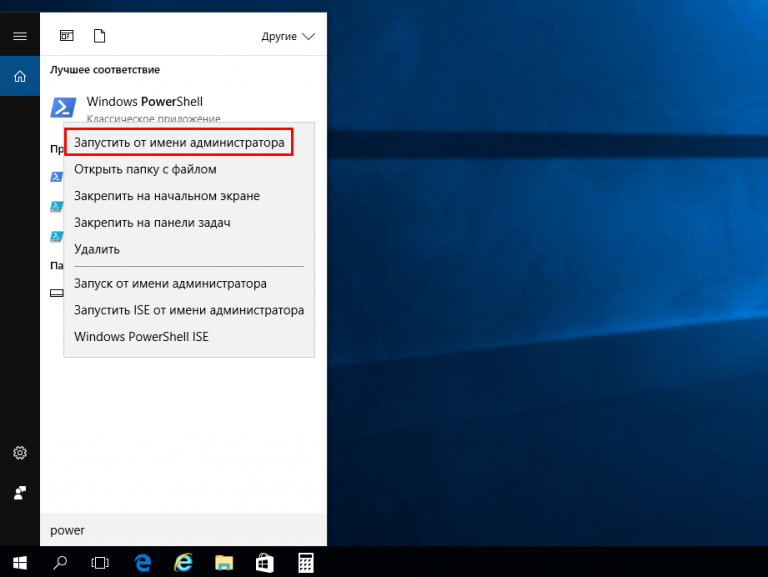Screen dimensions: 768x577
Task: Open Settings gear icon in sidebar
Action: point(19,453)
